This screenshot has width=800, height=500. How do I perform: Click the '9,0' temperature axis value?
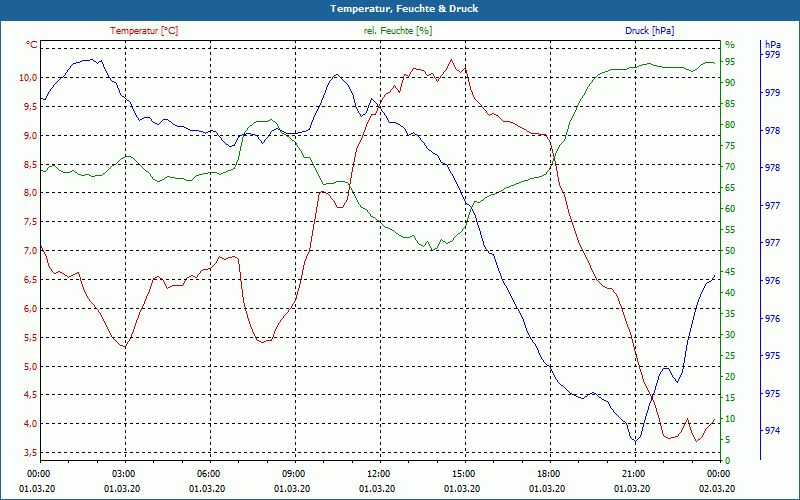31,136
